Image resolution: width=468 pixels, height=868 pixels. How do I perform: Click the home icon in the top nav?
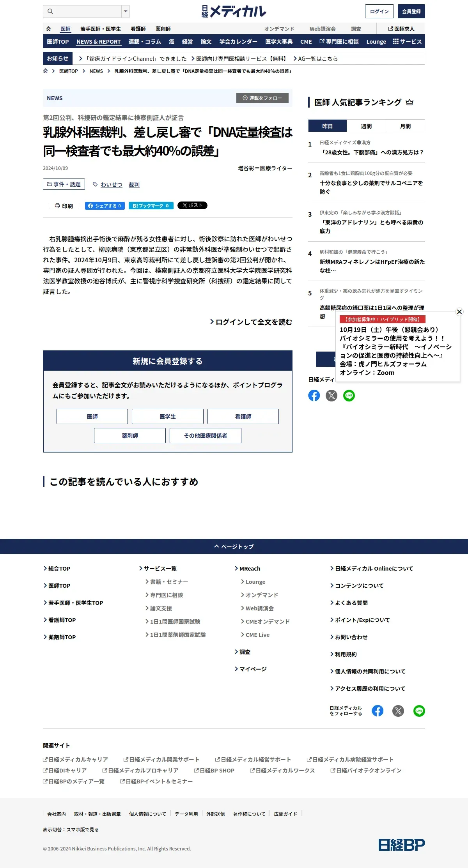click(48, 29)
